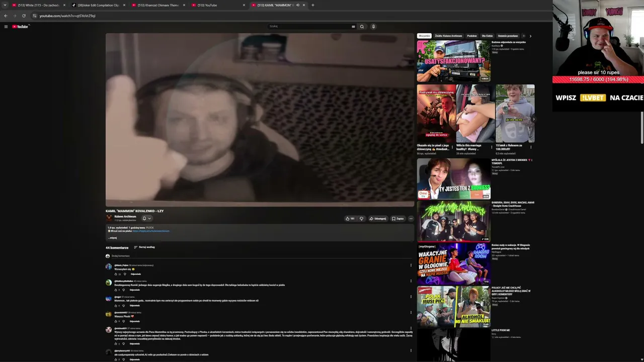Open 'WAKACYJNE GRANIE W GŁOGOWIE' video thumbnail
The width and height of the screenshot is (644, 362).
pyautogui.click(x=453, y=264)
